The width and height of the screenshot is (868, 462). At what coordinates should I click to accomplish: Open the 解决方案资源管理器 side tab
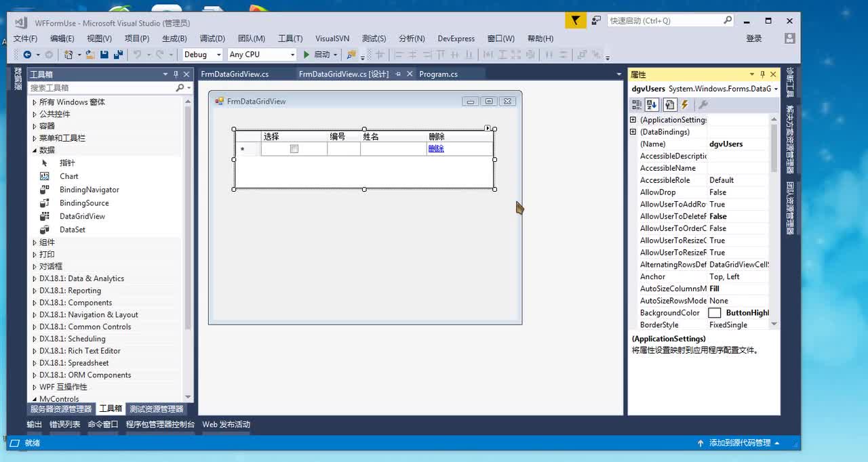[790, 140]
